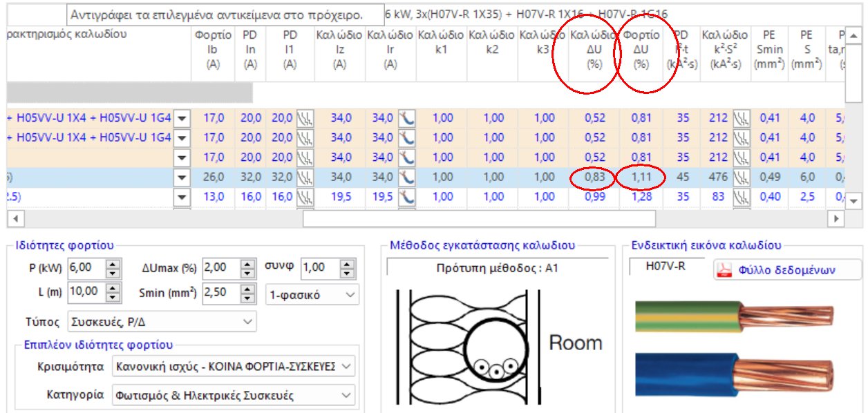Click the curve icon next to k²S² value 83
Screen dimensions: 868x413
741,197
